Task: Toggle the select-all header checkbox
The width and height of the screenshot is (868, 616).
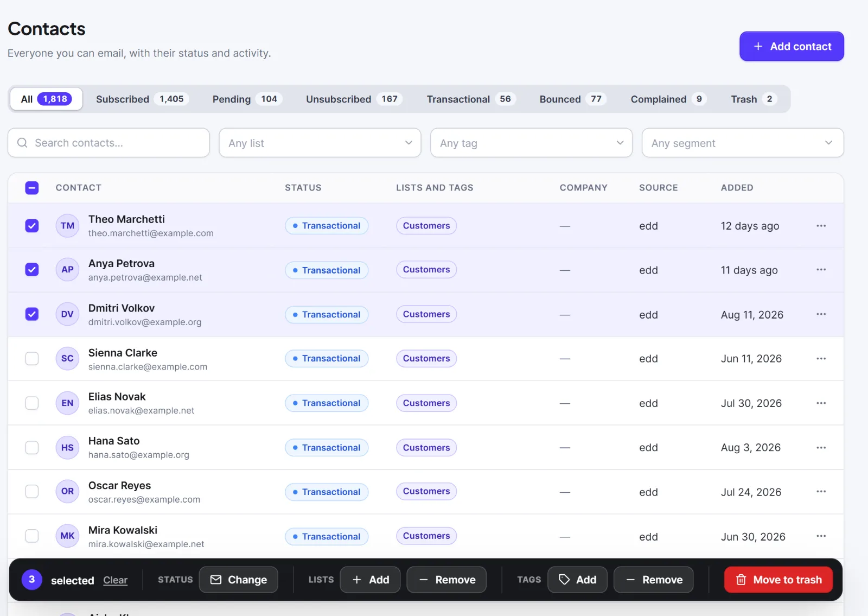Action: click(x=32, y=188)
